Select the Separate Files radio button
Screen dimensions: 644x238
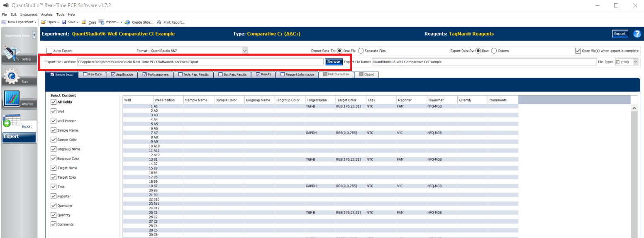point(361,51)
